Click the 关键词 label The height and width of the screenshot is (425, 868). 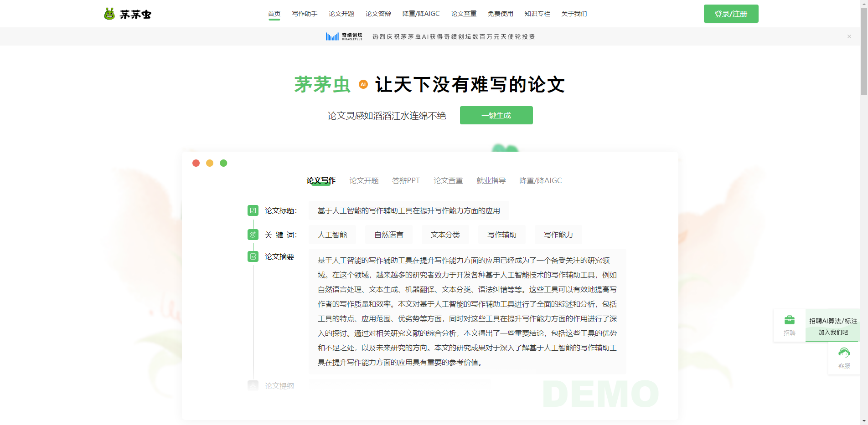(281, 235)
